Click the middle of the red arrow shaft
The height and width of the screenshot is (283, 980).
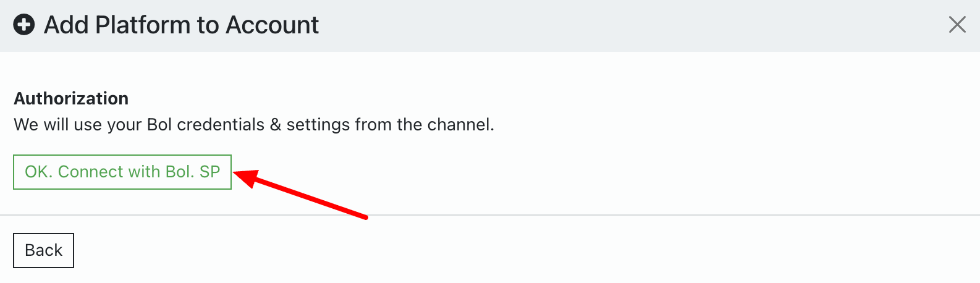pos(309,198)
